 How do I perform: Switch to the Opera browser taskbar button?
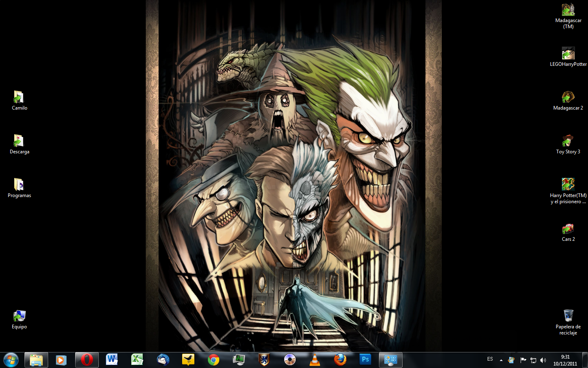coord(87,360)
